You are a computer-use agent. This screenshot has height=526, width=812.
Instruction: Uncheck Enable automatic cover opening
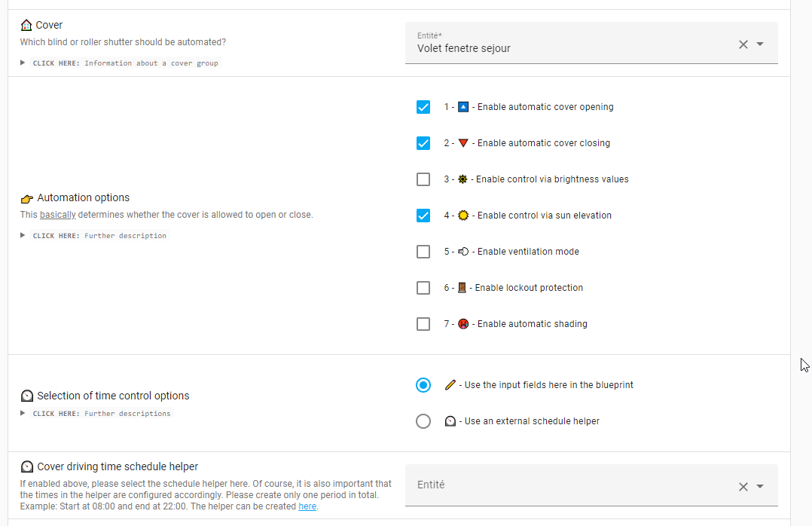tap(423, 107)
